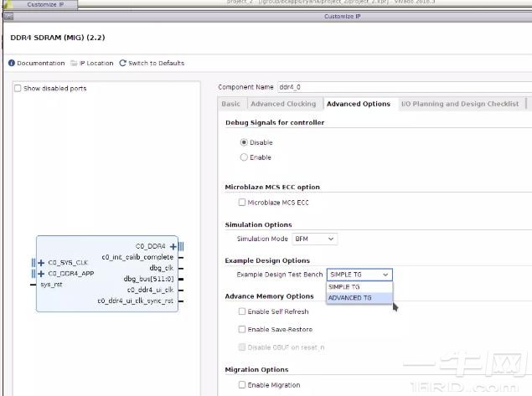The image size is (532, 396).
Task: Enable Self Refresh checkbox
Action: [243, 311]
